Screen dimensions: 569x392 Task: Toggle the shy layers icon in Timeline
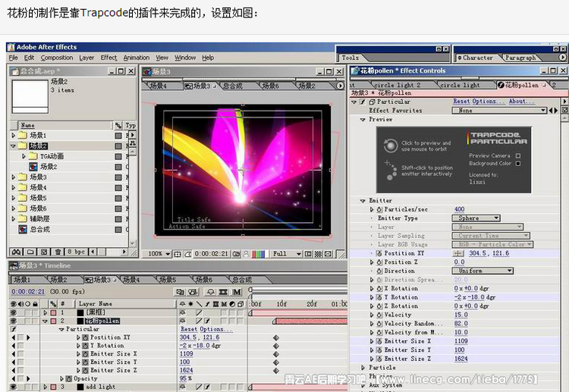coord(211,292)
